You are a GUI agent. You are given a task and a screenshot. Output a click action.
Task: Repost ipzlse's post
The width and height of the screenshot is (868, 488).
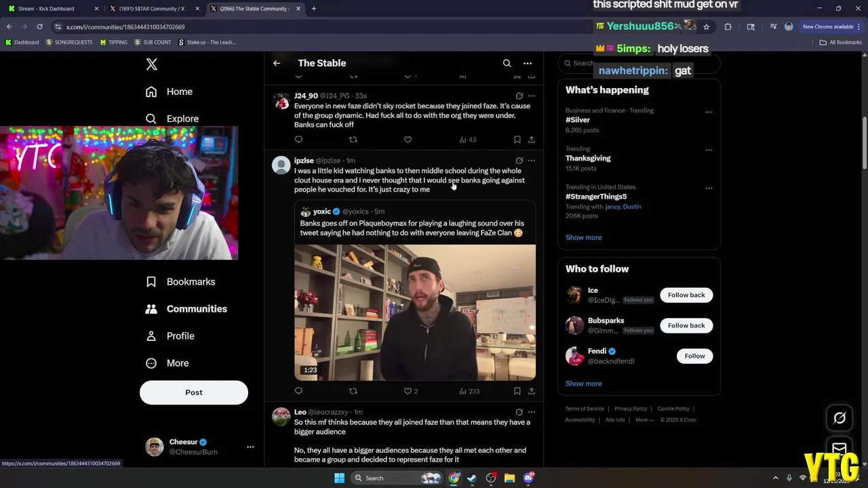tap(353, 391)
